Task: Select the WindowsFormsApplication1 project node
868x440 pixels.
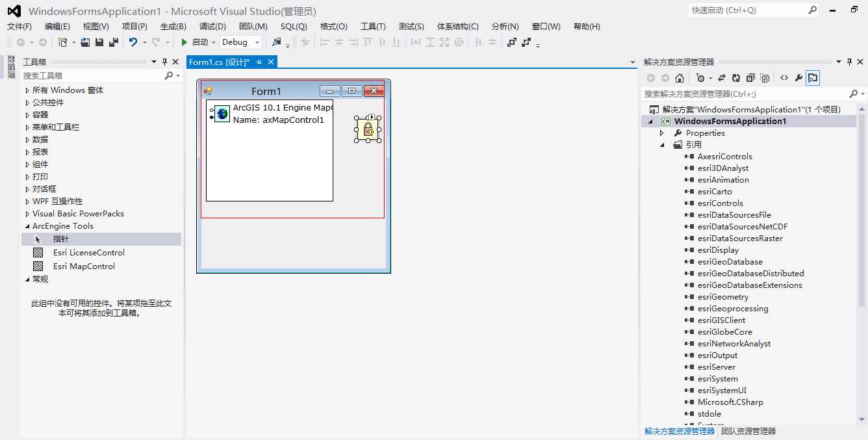Action: click(730, 122)
